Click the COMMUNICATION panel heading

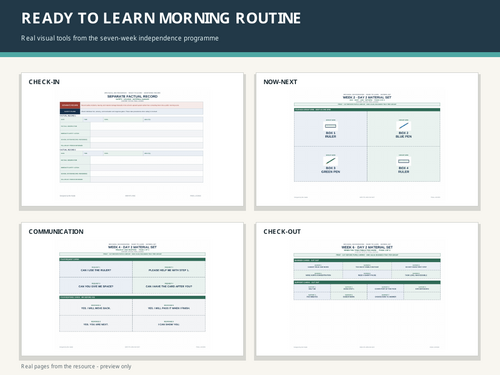click(56, 232)
